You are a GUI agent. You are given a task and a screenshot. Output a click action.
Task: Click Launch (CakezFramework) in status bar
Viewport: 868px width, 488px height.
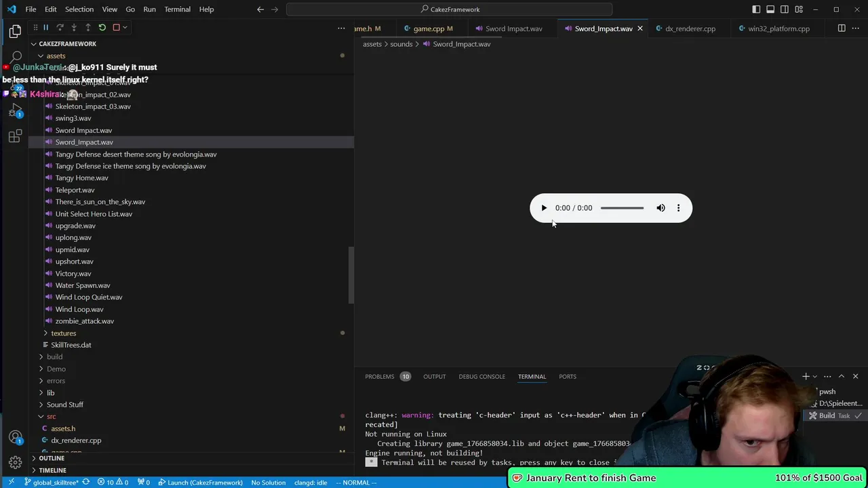tap(200, 483)
